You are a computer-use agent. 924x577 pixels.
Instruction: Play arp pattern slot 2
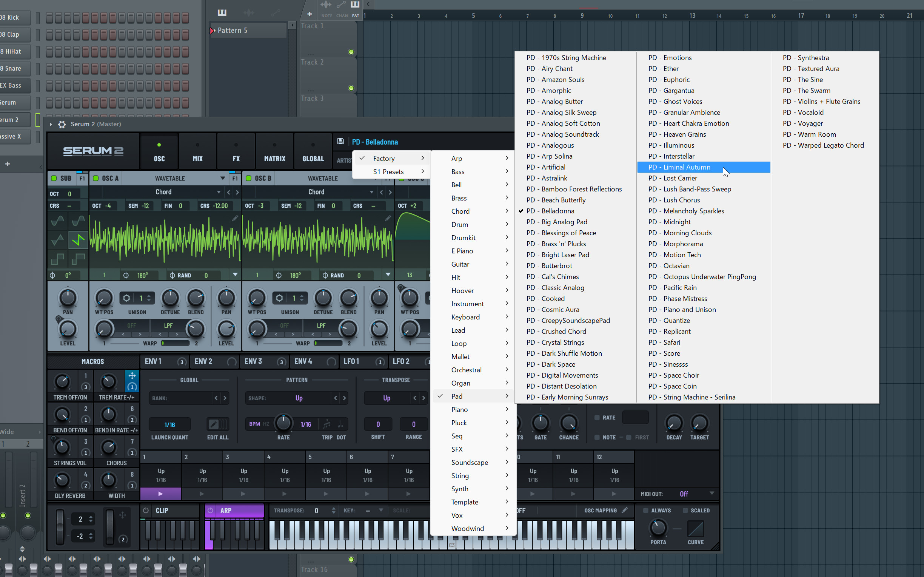202,494
